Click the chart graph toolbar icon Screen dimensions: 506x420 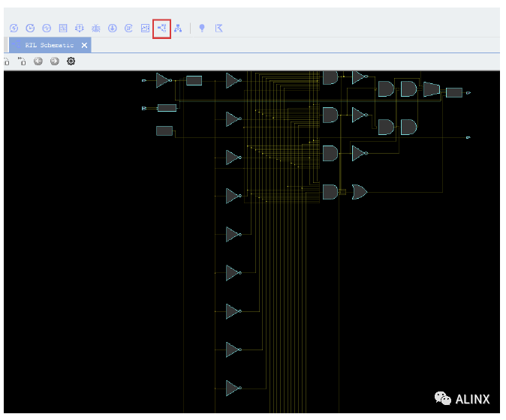pos(145,28)
